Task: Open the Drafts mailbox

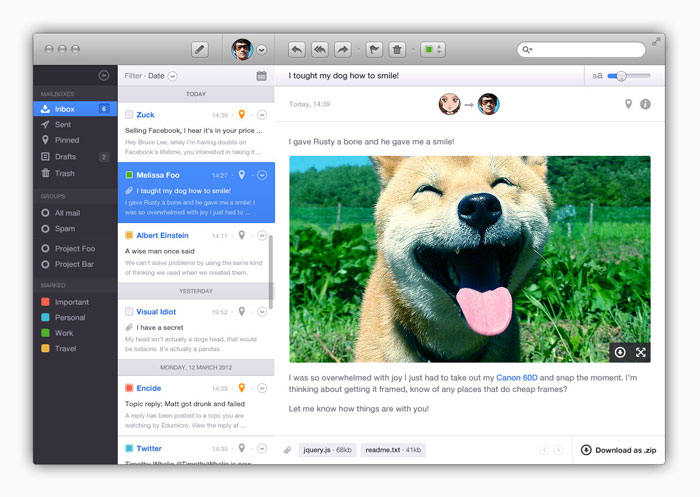Action: point(75,157)
